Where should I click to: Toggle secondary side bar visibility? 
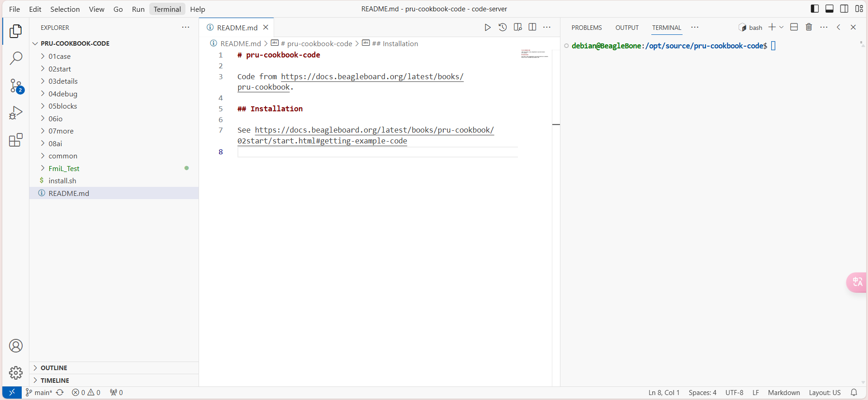click(844, 9)
